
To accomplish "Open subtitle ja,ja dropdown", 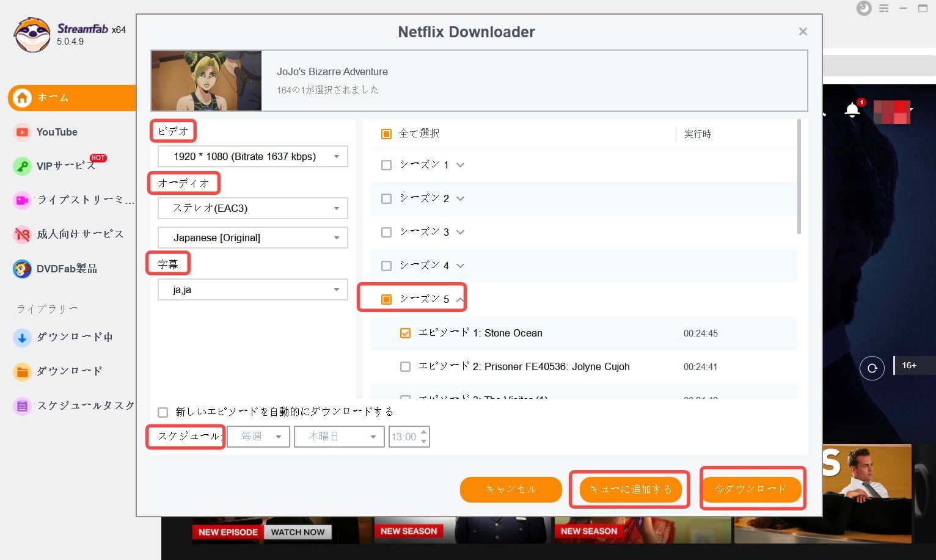I will coord(253,289).
